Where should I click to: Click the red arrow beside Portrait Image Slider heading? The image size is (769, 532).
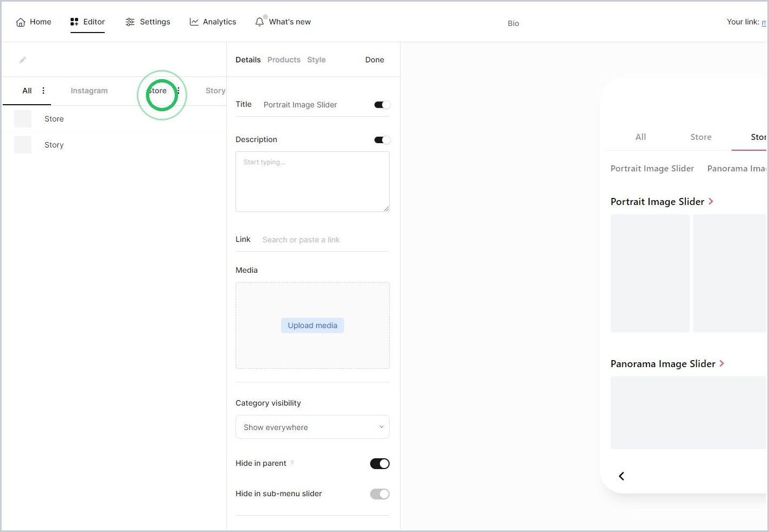point(711,201)
